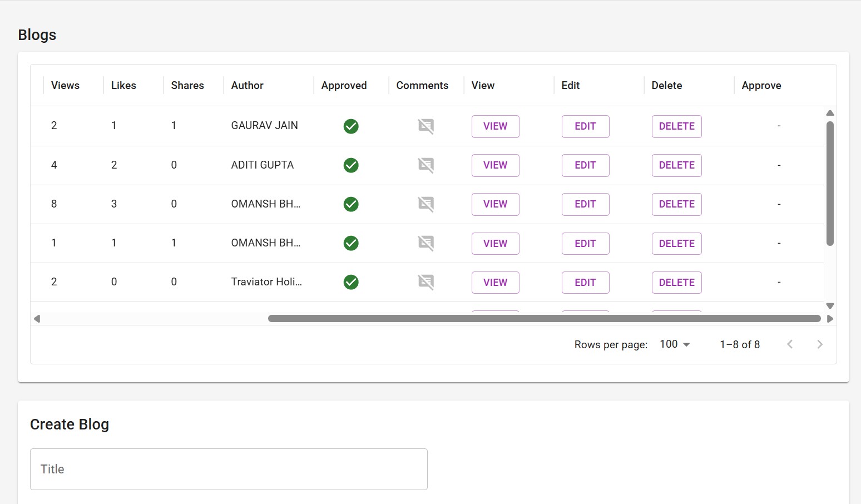
Task: Click the scroll-right arrow of the table
Action: click(x=830, y=319)
